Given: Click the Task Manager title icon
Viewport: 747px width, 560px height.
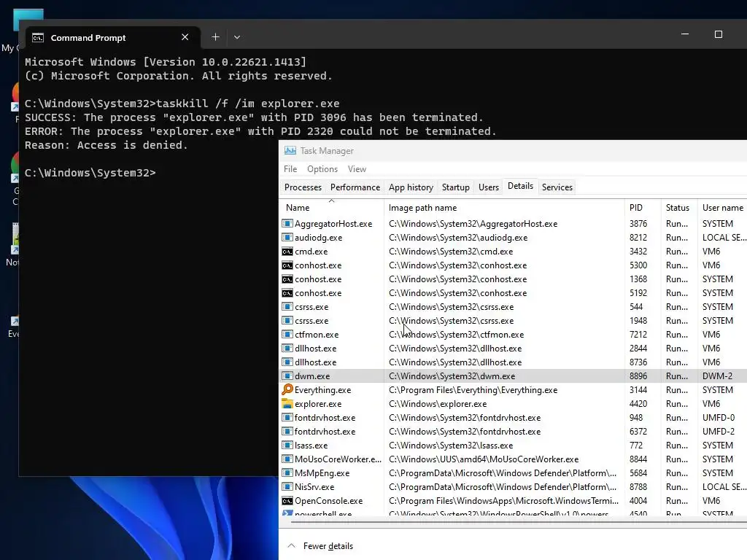Looking at the screenshot, I should [x=290, y=150].
